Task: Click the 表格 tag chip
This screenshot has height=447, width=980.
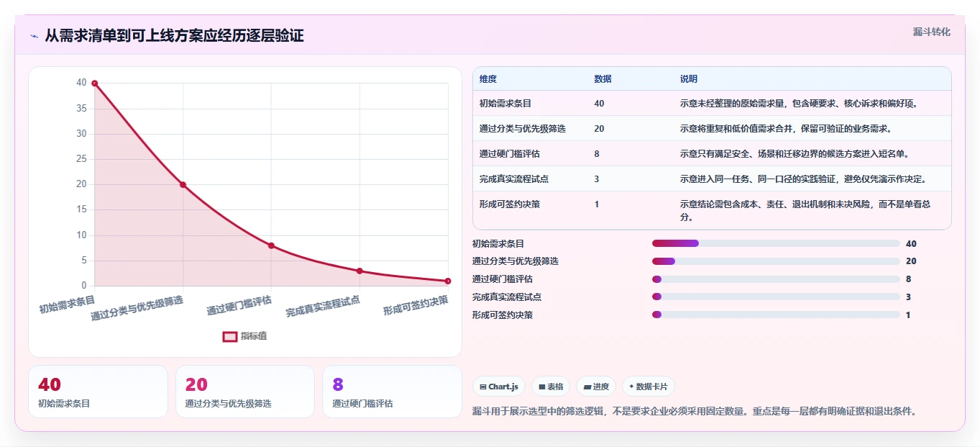Action: click(551, 387)
